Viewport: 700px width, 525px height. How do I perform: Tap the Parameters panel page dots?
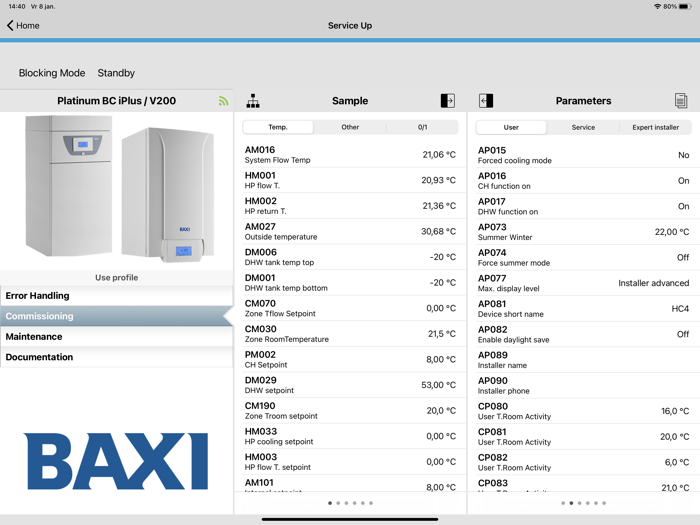pos(583,503)
